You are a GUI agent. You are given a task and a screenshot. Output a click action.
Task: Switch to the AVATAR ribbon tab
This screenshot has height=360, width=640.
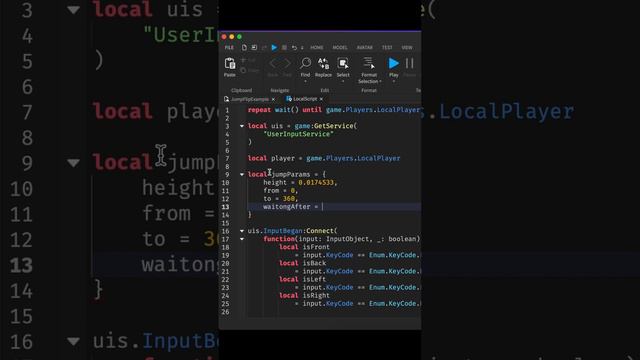pyautogui.click(x=364, y=48)
